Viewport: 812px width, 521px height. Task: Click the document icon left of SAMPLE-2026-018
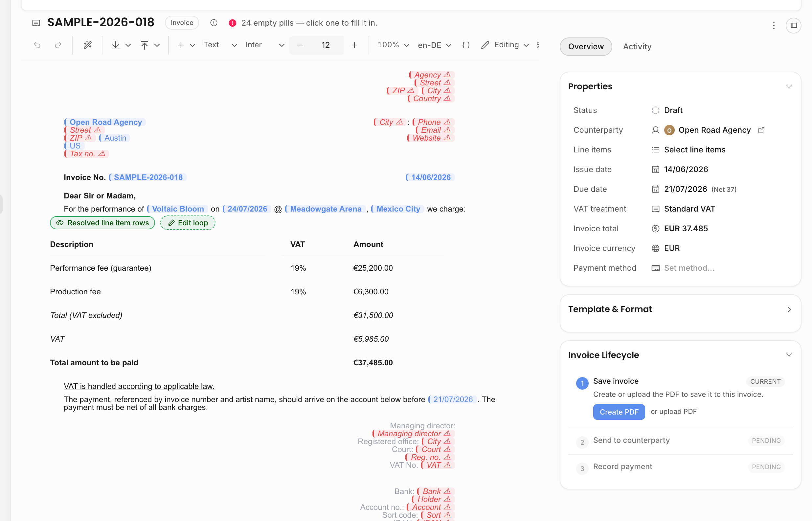click(36, 23)
